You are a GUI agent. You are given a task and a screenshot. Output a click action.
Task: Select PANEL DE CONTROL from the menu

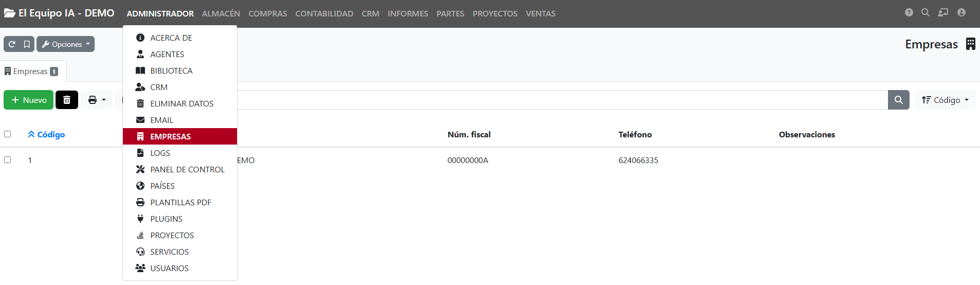[187, 169]
